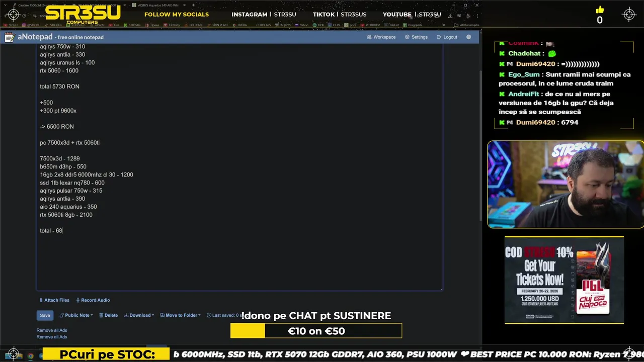The width and height of the screenshot is (644, 362).
Task: Start Record Audio with microphone icon
Action: pyautogui.click(x=93, y=300)
